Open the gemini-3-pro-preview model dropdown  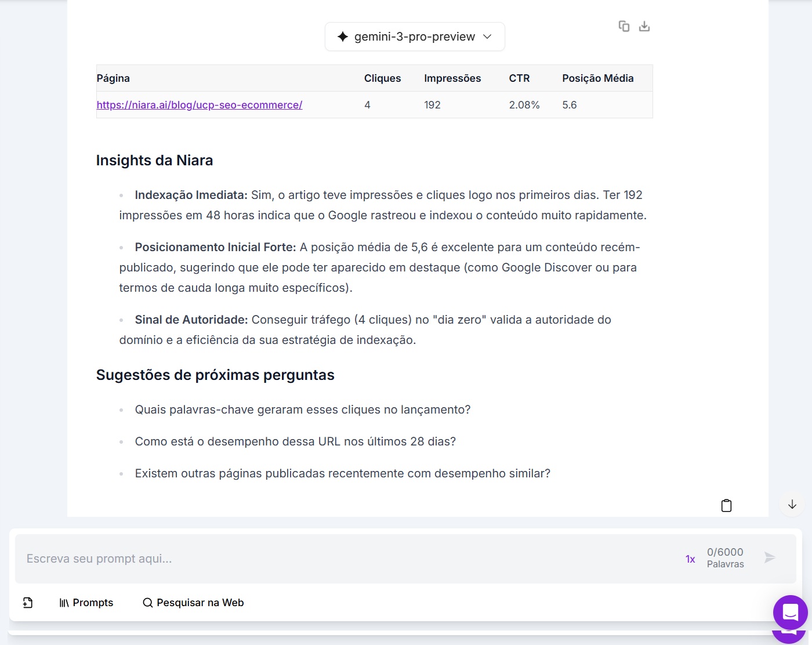415,37
